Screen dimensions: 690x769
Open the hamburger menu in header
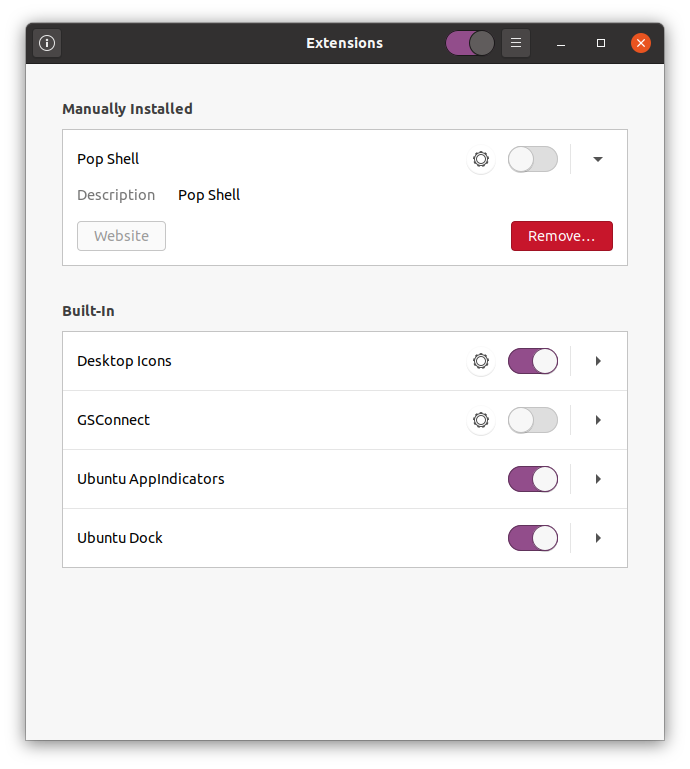[x=515, y=43]
